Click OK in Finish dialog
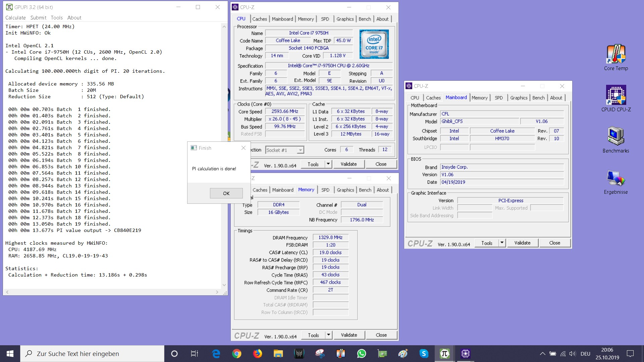644x362 pixels. [x=226, y=193]
